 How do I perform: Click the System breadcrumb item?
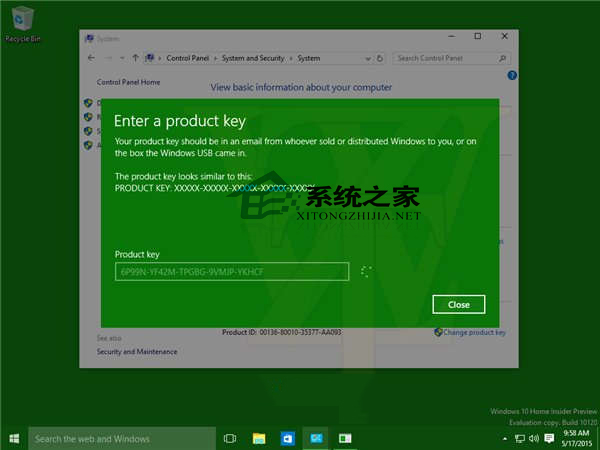(309, 58)
